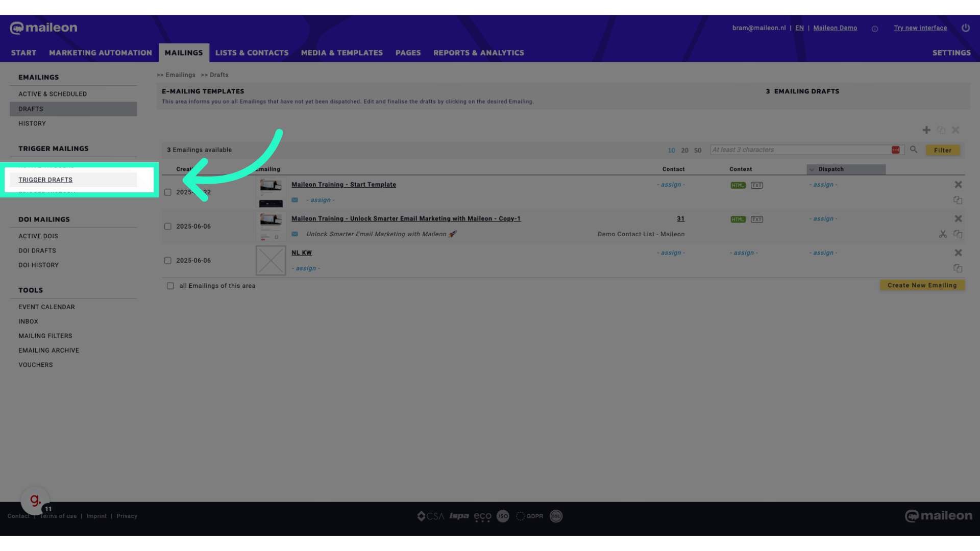Show 10 emailings per page
The image size is (980, 551).
pos(671,151)
